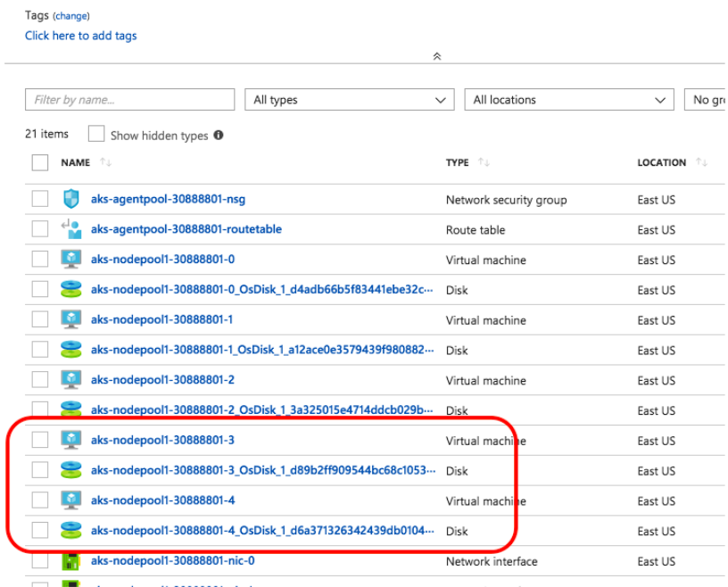The image size is (728, 587).
Task: Click VM icon for aks-nodepool1-30888801-2
Action: tap(71, 379)
